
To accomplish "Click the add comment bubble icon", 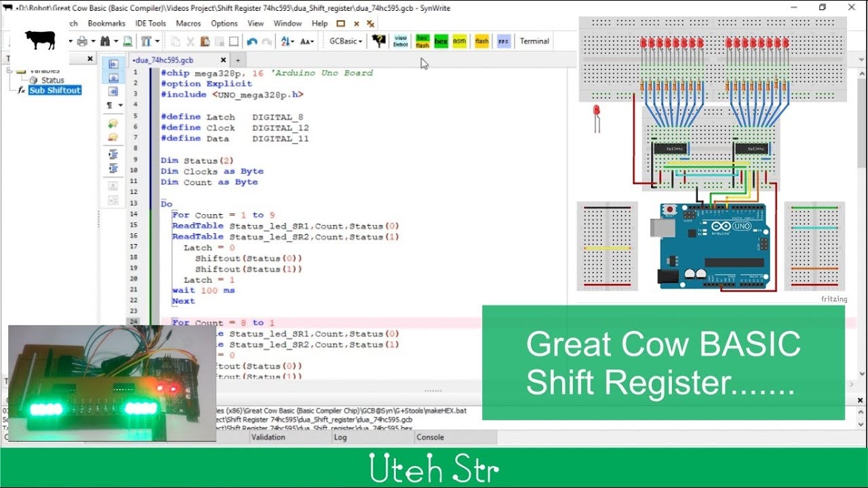I will (x=113, y=124).
